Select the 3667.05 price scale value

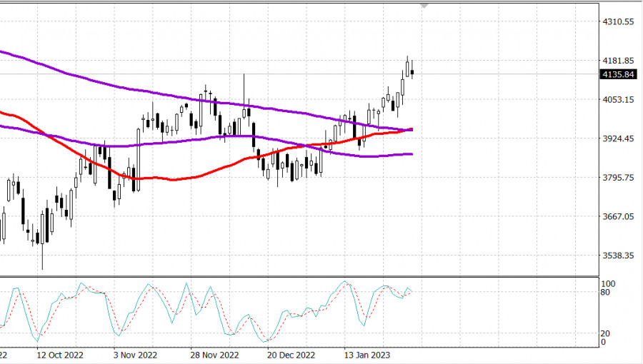(x=619, y=216)
